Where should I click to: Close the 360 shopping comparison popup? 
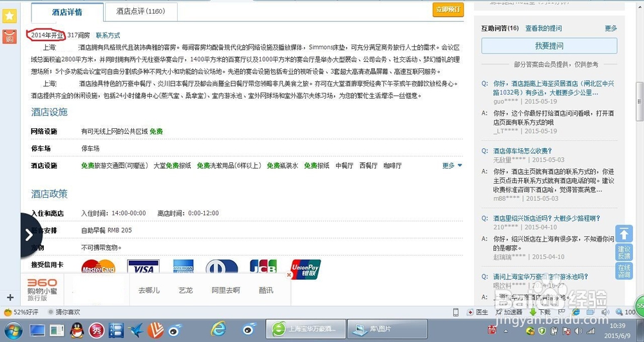click(289, 274)
